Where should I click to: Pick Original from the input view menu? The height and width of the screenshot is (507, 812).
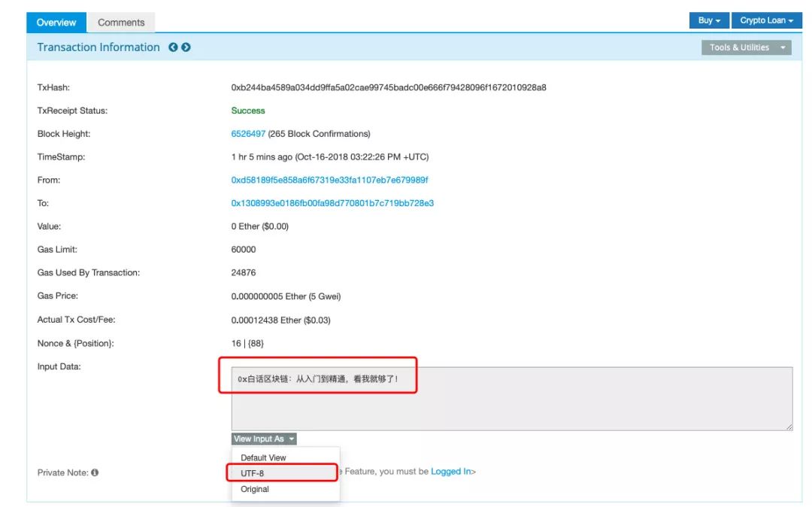pyautogui.click(x=255, y=489)
